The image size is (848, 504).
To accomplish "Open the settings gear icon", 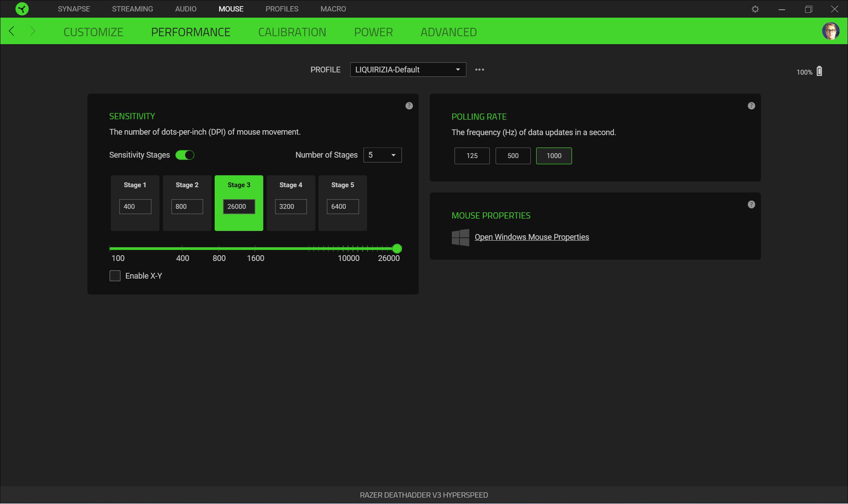I will coord(755,9).
